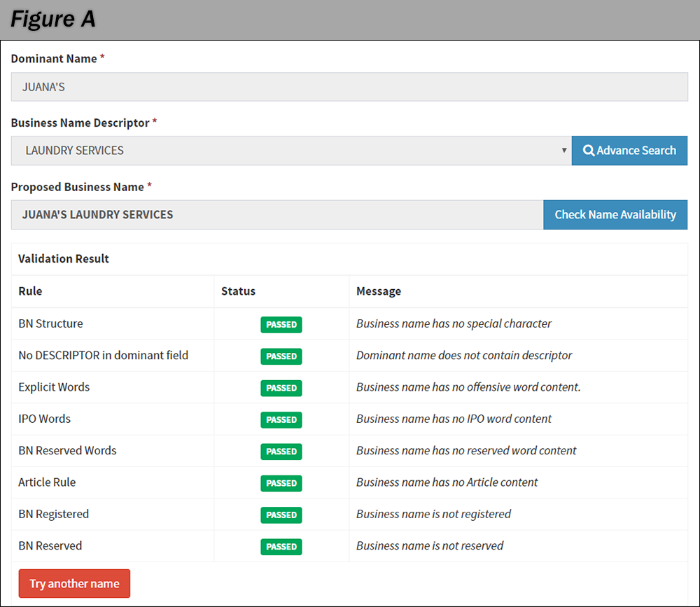Select the 'BN Reserved Words' rule text
The image size is (700, 607).
point(67,451)
